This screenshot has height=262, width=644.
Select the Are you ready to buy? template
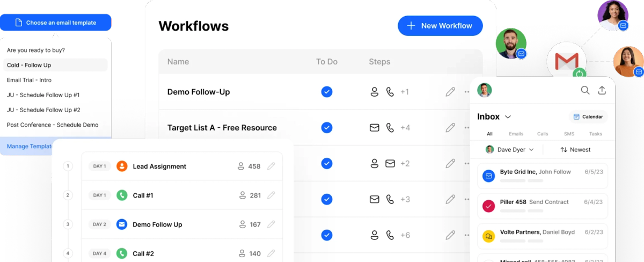pos(36,50)
